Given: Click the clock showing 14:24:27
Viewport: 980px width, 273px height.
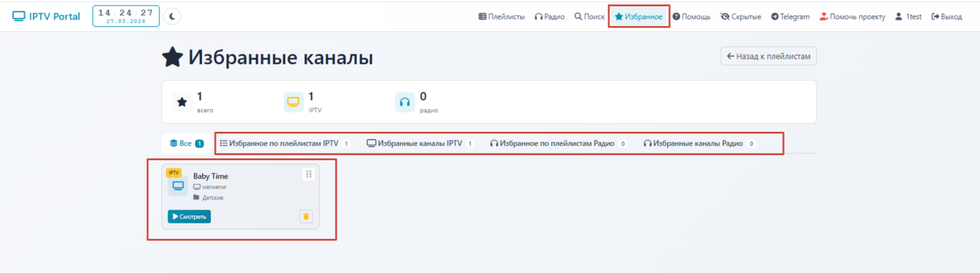Looking at the screenshot, I should coord(126,16).
